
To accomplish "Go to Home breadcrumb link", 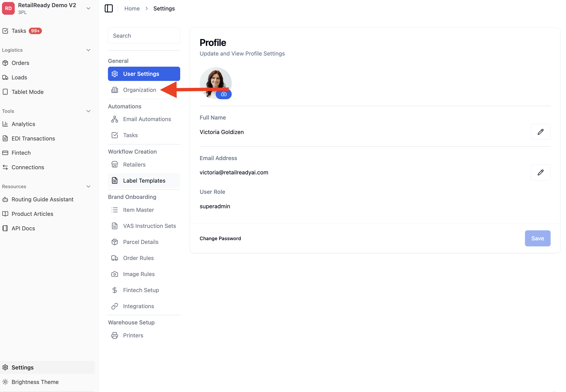I will pyautogui.click(x=132, y=8).
